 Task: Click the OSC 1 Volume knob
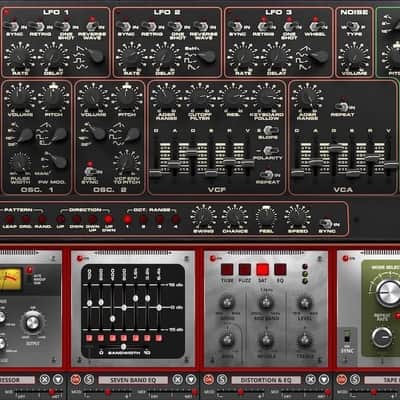(20, 98)
